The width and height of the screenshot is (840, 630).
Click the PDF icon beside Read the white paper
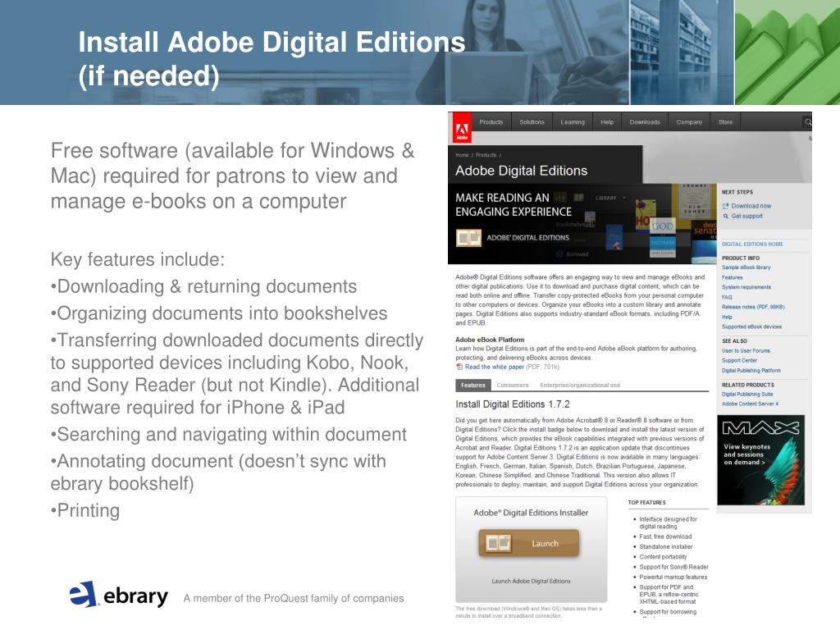click(459, 367)
